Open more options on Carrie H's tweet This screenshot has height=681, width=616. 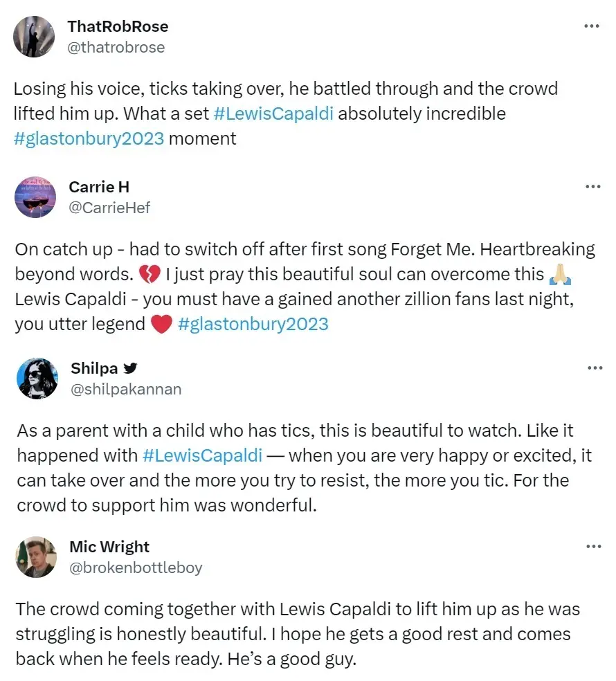pyautogui.click(x=592, y=186)
